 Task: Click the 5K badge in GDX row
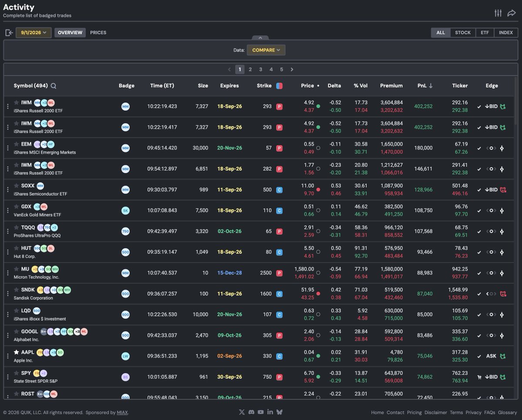[125, 210]
